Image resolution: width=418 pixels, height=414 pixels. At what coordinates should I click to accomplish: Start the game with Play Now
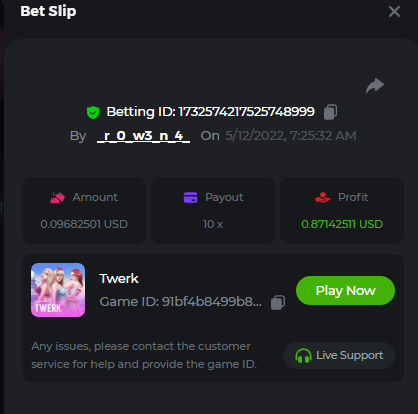(x=345, y=290)
